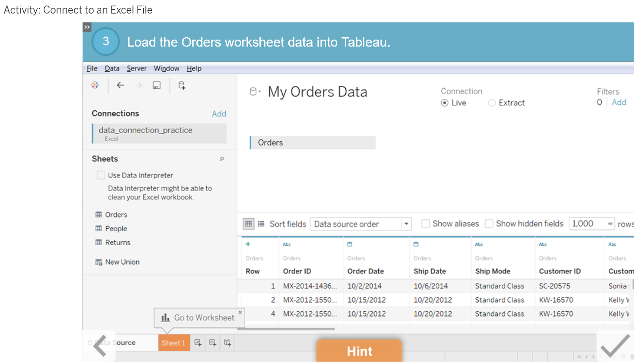Click the Customer ID column header

560,271
